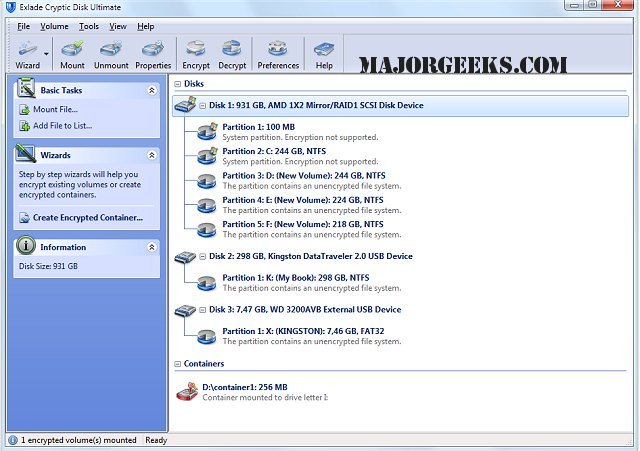Click the X: (KINGSTON) partition icon
Image resolution: width=640 pixels, height=451 pixels.
[207, 336]
